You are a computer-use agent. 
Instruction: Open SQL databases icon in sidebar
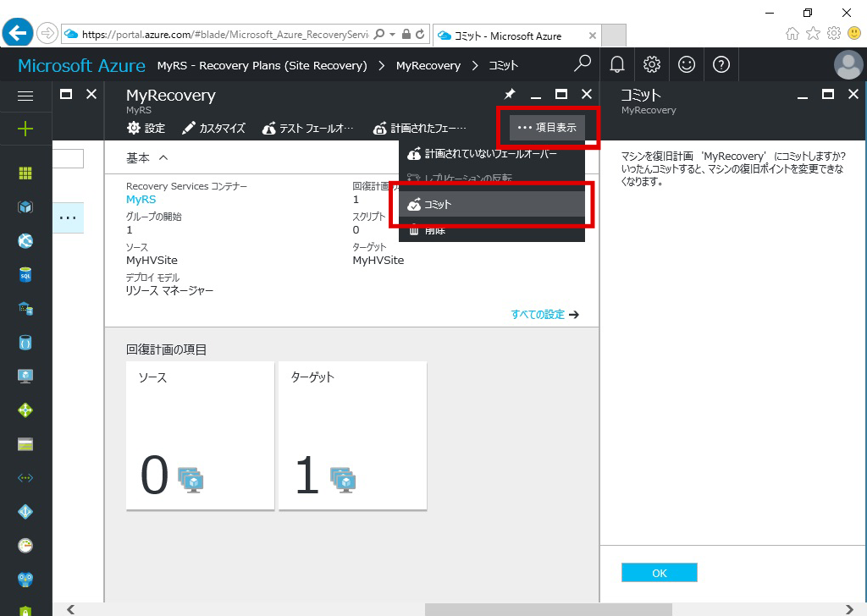(25, 274)
